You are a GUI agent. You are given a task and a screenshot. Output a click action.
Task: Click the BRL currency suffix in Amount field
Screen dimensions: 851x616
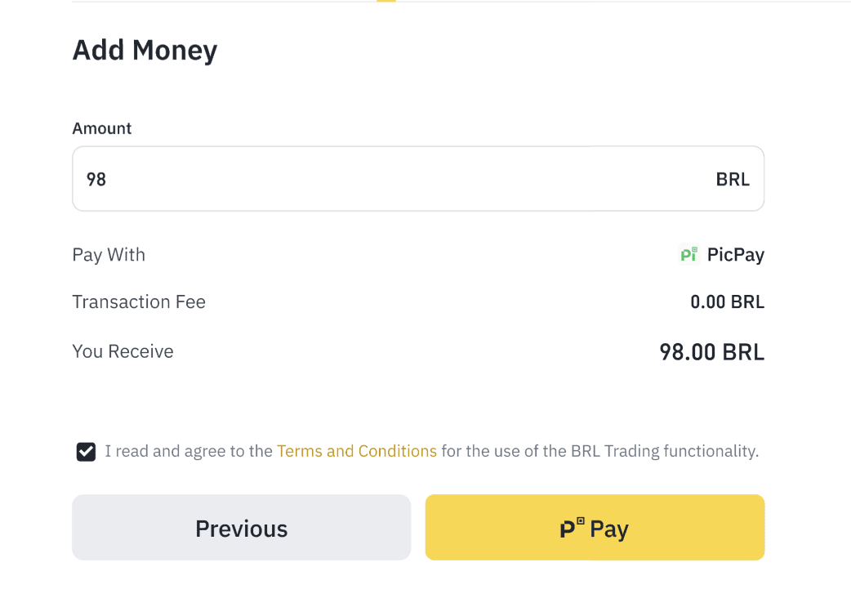733,179
